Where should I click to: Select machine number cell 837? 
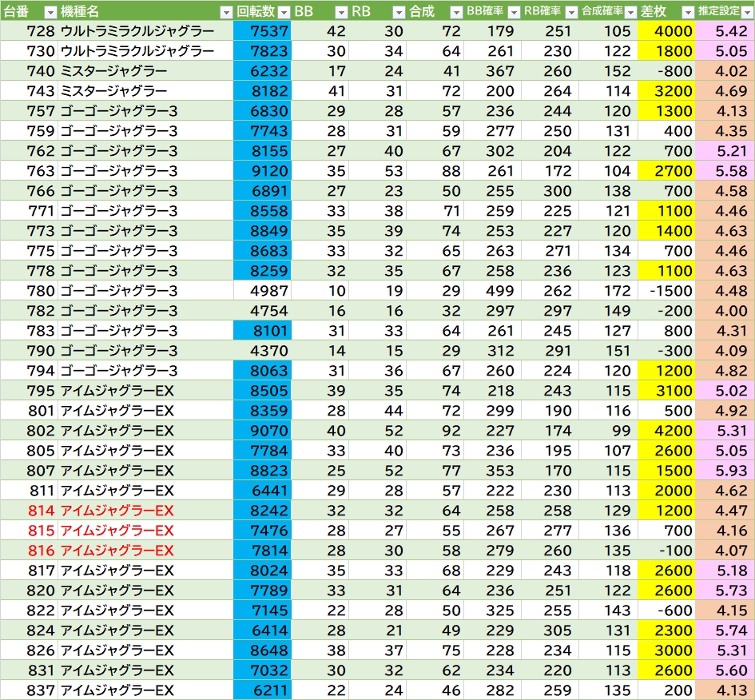29,690
